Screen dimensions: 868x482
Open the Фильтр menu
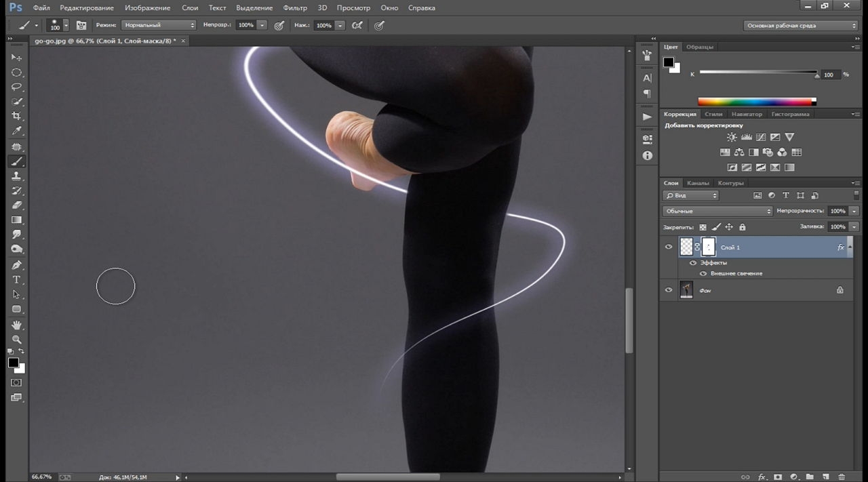(x=295, y=7)
